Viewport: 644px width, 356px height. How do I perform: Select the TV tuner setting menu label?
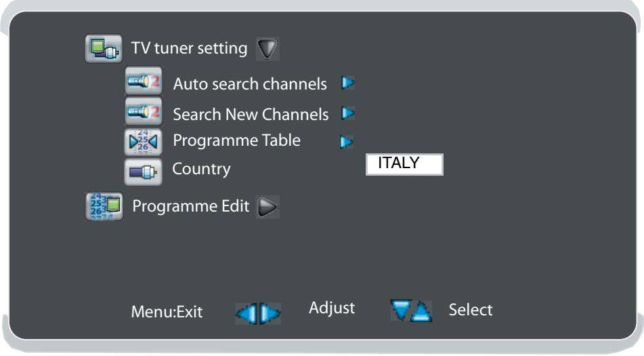point(190,48)
